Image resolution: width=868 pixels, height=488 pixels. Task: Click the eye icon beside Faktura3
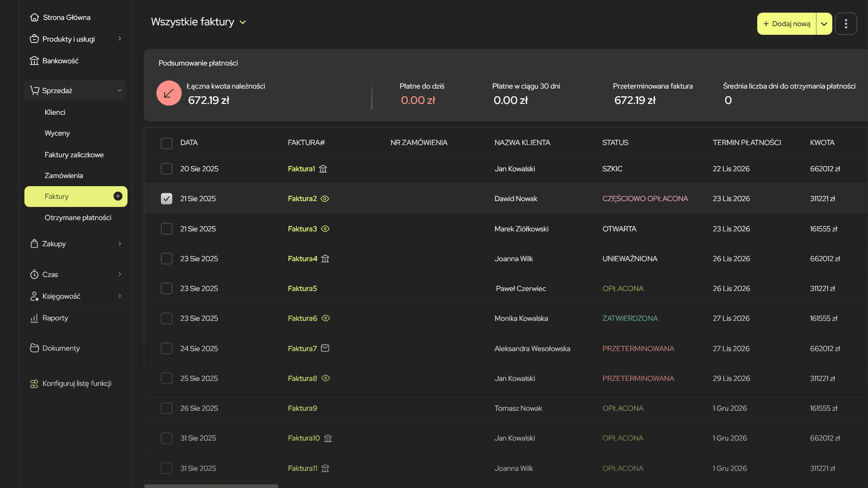click(325, 229)
